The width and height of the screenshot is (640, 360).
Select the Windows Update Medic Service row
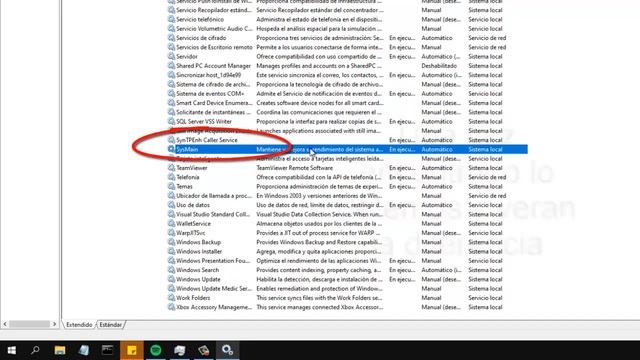(213, 289)
